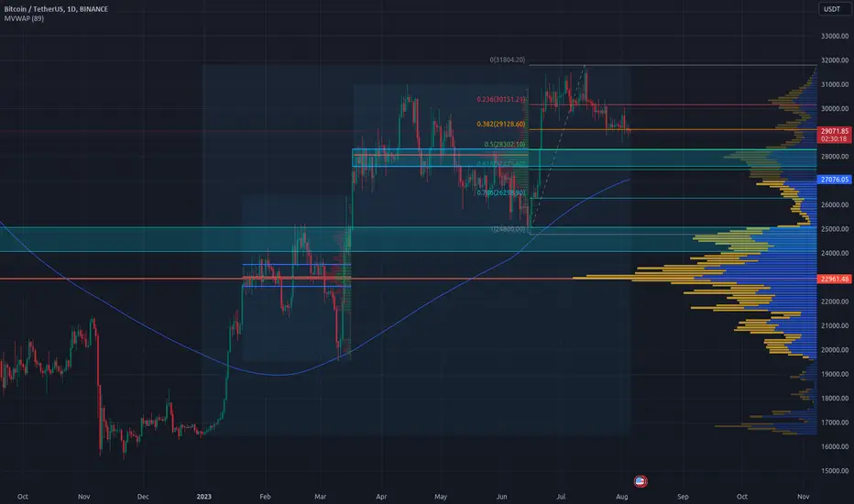
Task: Click the Sep label on time axis
Action: point(683,497)
